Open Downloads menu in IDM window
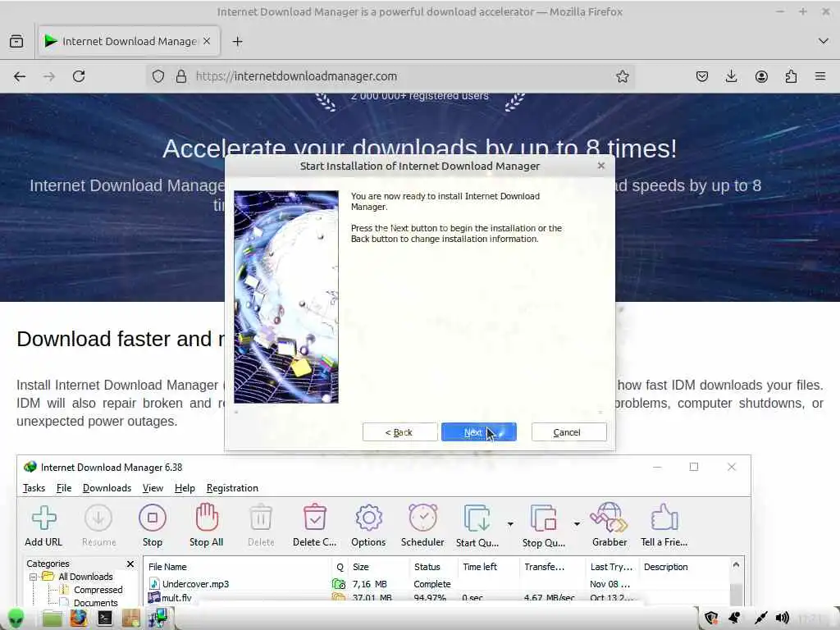Screen dimensions: 840x630 pos(107,488)
